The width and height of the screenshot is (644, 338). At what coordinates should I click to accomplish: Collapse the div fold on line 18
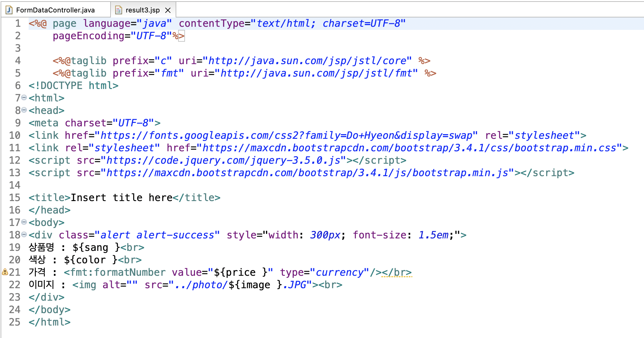pyautogui.click(x=24, y=235)
